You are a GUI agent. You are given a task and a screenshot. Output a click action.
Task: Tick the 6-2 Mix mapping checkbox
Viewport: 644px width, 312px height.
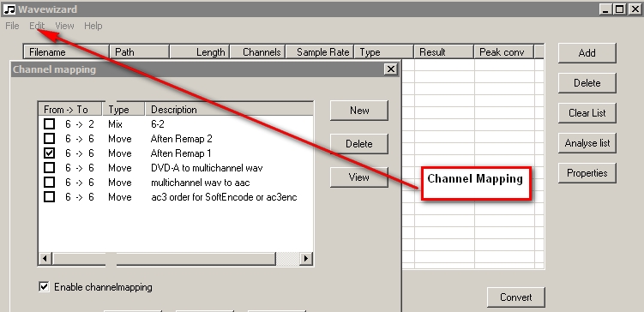click(x=49, y=123)
